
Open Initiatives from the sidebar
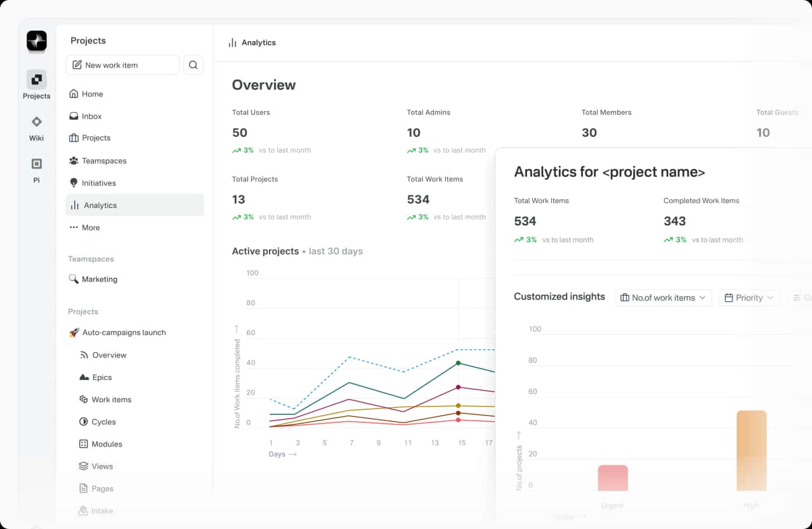coord(98,183)
